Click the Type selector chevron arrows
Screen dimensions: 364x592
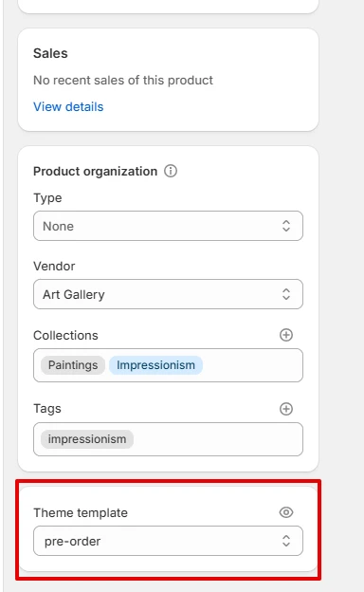coord(286,226)
